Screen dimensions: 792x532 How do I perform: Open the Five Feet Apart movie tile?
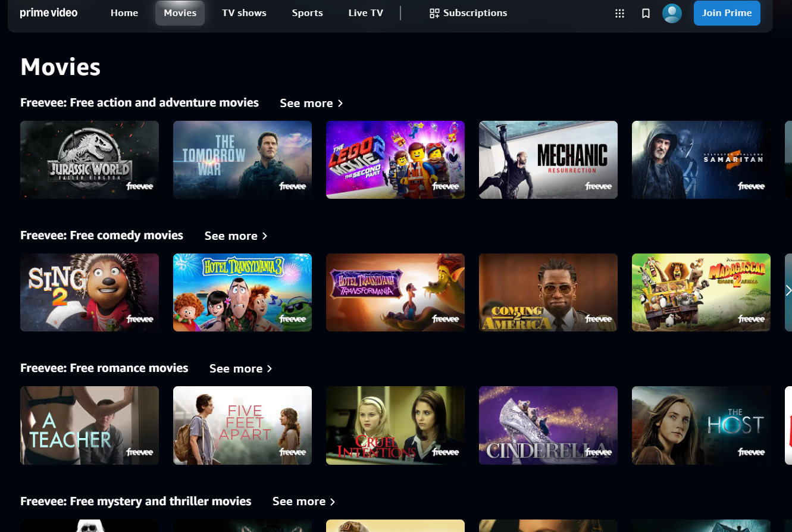(x=242, y=425)
